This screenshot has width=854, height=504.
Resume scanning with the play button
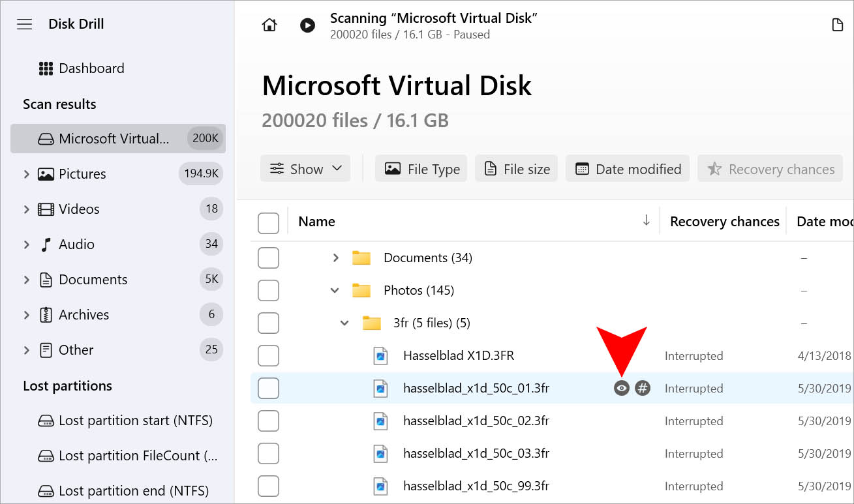307,25
